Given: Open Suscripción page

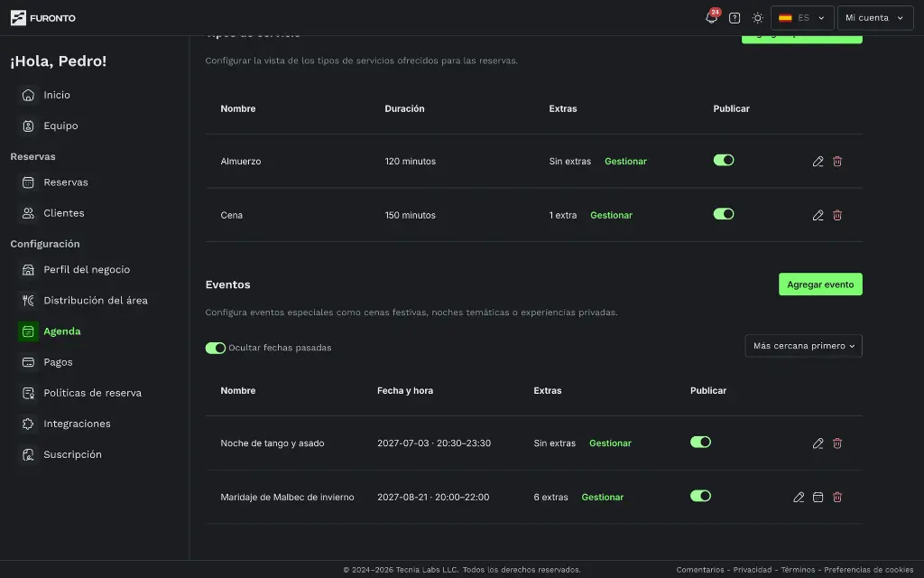Looking at the screenshot, I should (x=72, y=454).
